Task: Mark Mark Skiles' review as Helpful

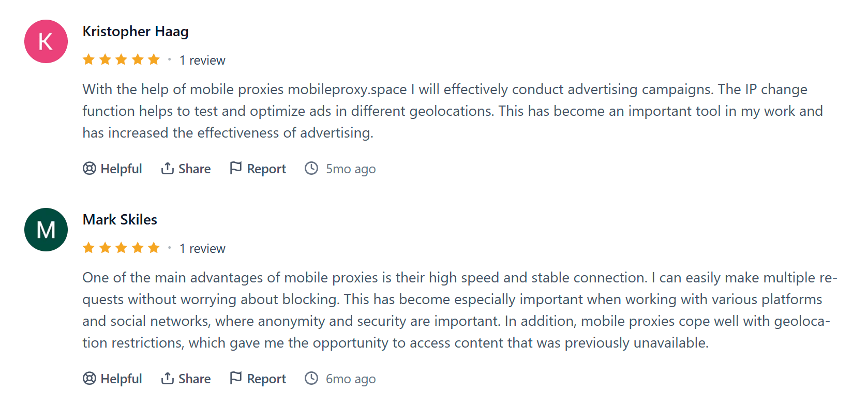Action: [x=121, y=379]
